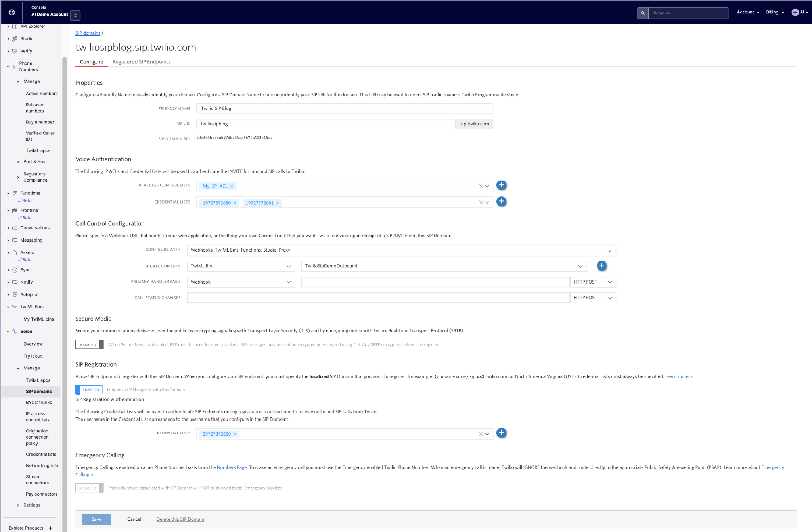Open Active numbers in sidebar
Screen dimensions: 812x532
[42, 94]
